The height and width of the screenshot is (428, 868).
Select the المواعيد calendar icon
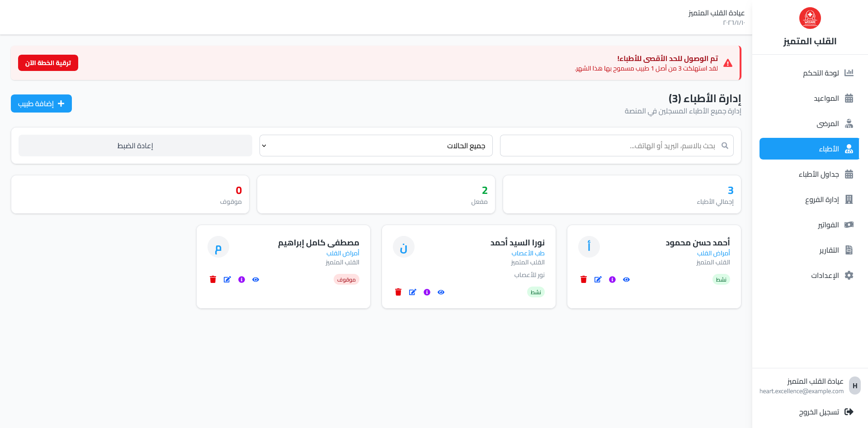tap(850, 98)
